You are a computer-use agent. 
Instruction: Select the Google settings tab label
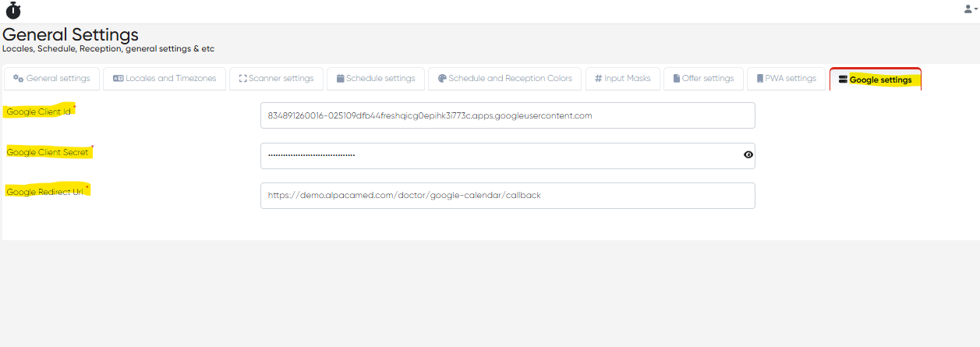880,80
